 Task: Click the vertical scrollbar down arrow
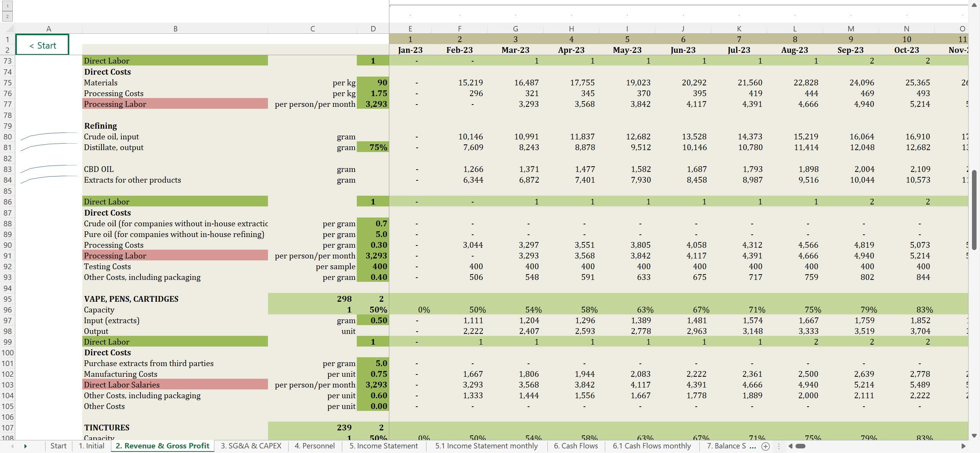974,436
